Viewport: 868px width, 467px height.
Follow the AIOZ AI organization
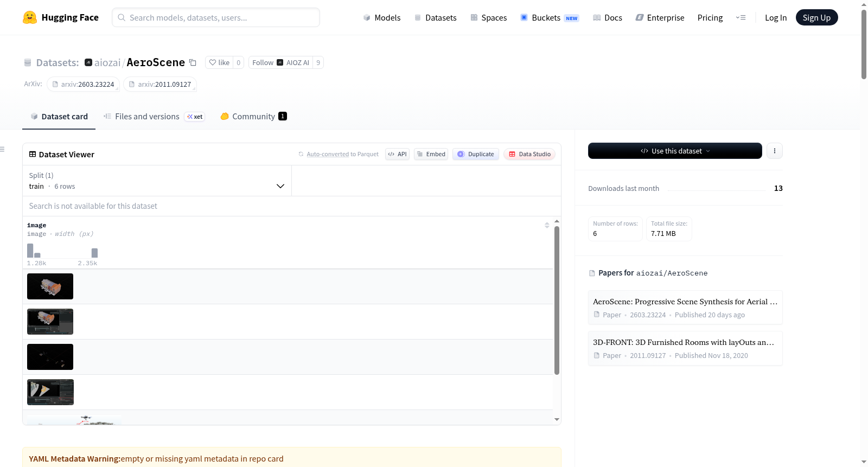click(280, 62)
